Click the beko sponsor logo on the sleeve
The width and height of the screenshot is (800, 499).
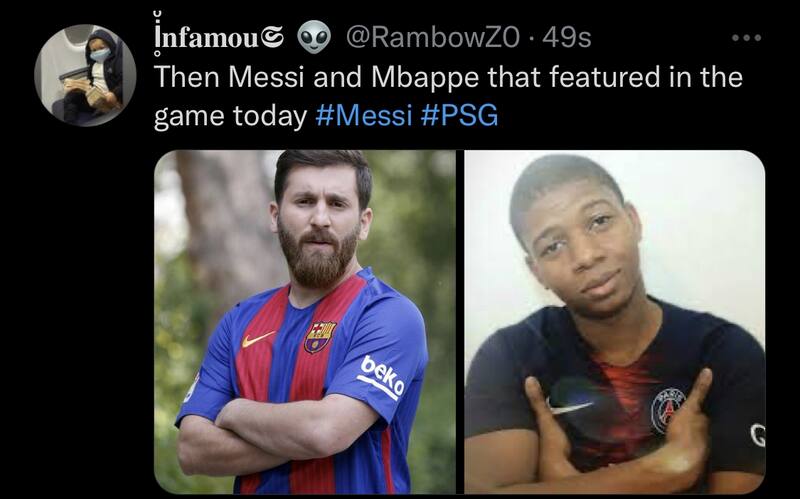pyautogui.click(x=381, y=378)
